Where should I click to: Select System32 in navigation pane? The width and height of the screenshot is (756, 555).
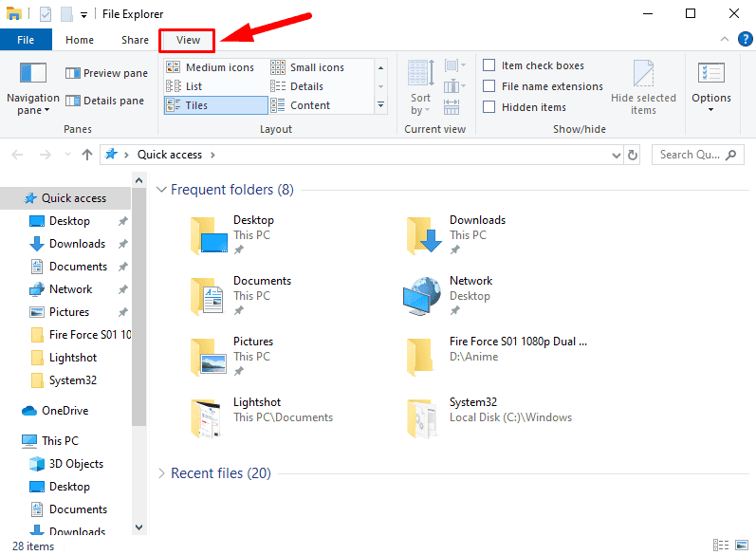pos(73,380)
